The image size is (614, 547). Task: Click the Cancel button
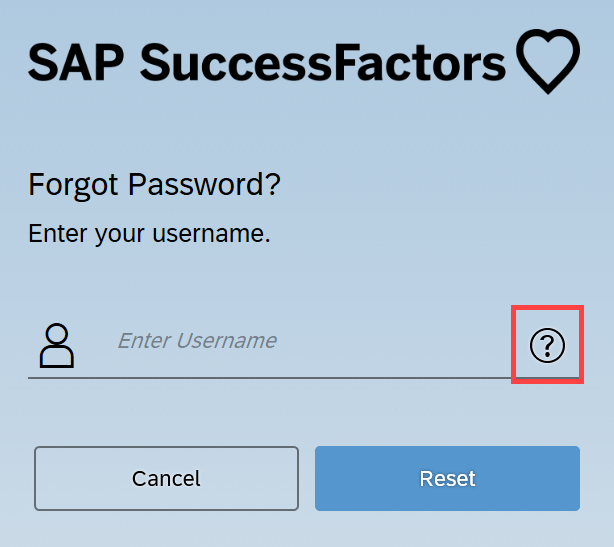coord(166,478)
